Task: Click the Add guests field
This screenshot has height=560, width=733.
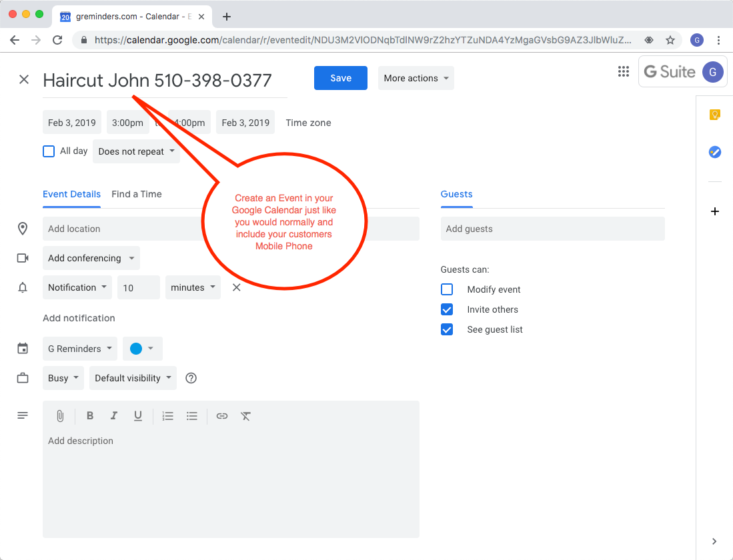Action: 552,229
